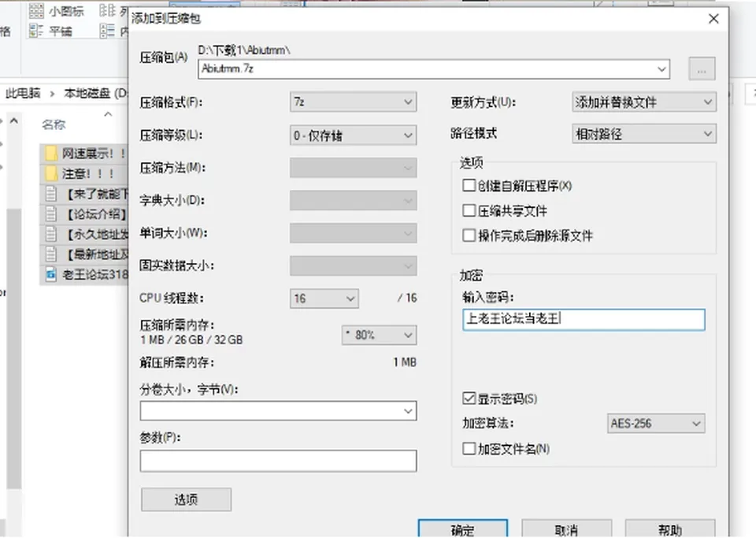This screenshot has height=538, width=756.
Task: Open the CPU 线程数 dropdown showing 16
Action: point(324,299)
